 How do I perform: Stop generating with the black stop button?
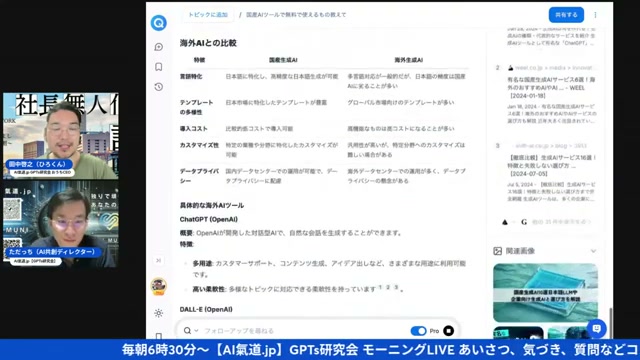coord(448,331)
